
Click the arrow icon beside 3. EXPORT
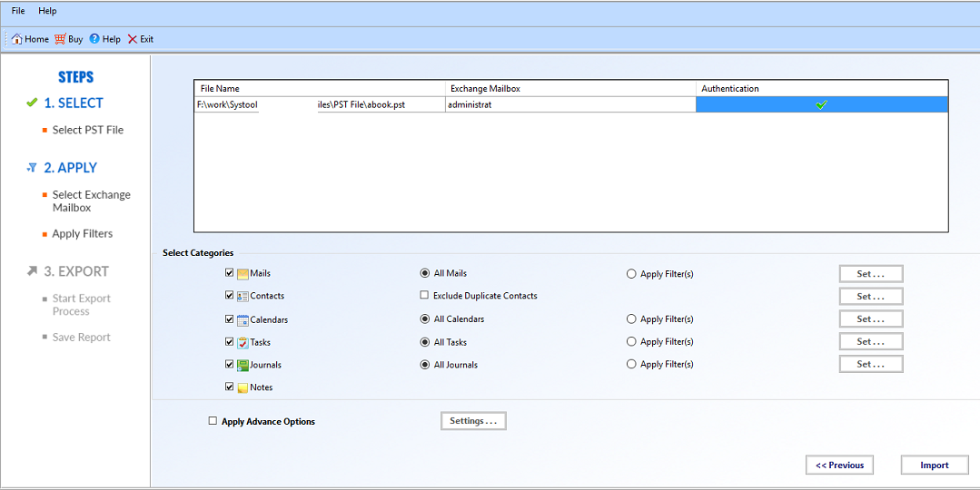click(x=32, y=271)
